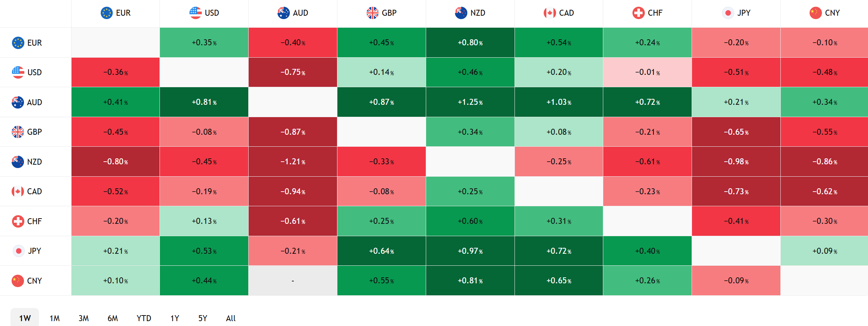Viewport: 868px width, 326px height.
Task: Click the AUD flag icon in row header
Action: coord(18,102)
